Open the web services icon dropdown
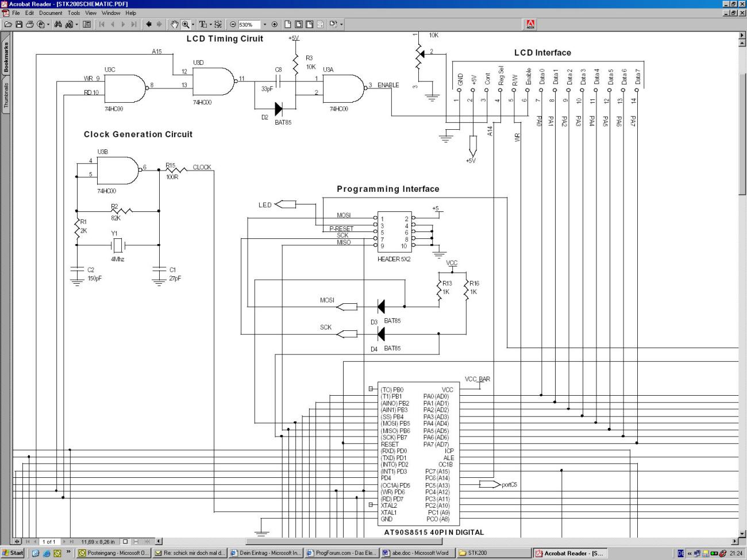 (48, 24)
